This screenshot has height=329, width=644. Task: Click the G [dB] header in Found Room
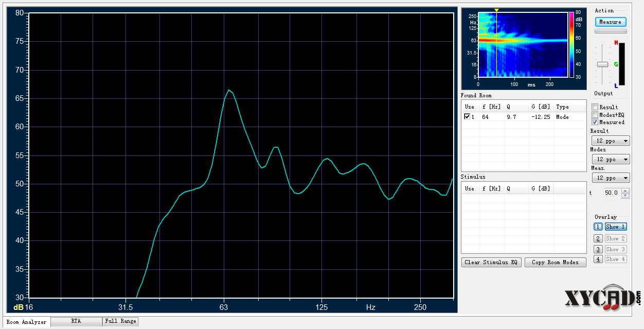(x=541, y=107)
